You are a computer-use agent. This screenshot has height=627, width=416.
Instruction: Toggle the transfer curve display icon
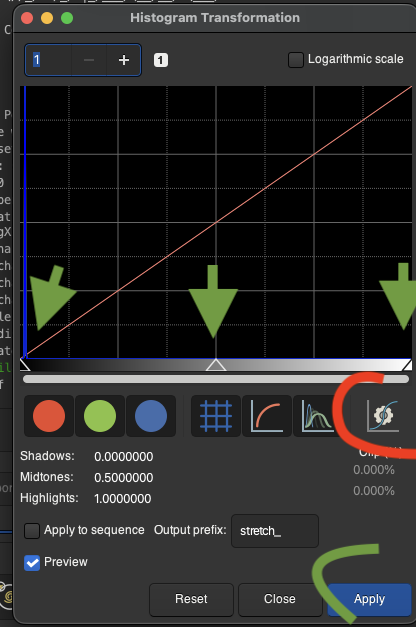point(267,416)
